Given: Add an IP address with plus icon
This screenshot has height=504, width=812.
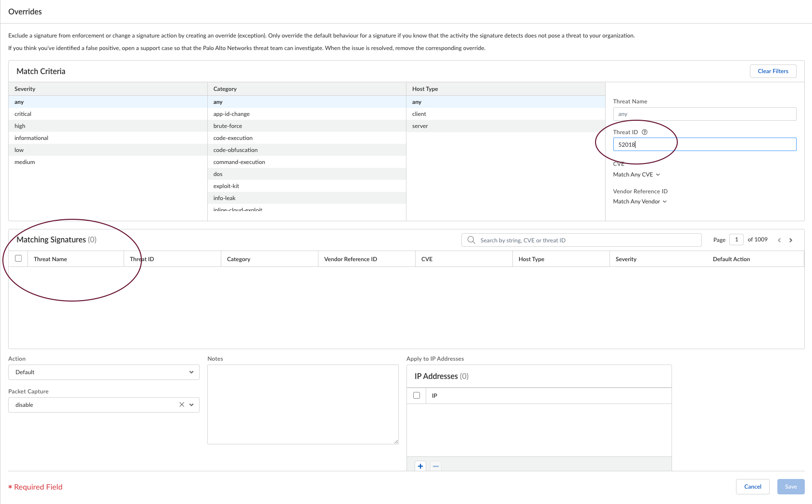Looking at the screenshot, I should 420,466.
